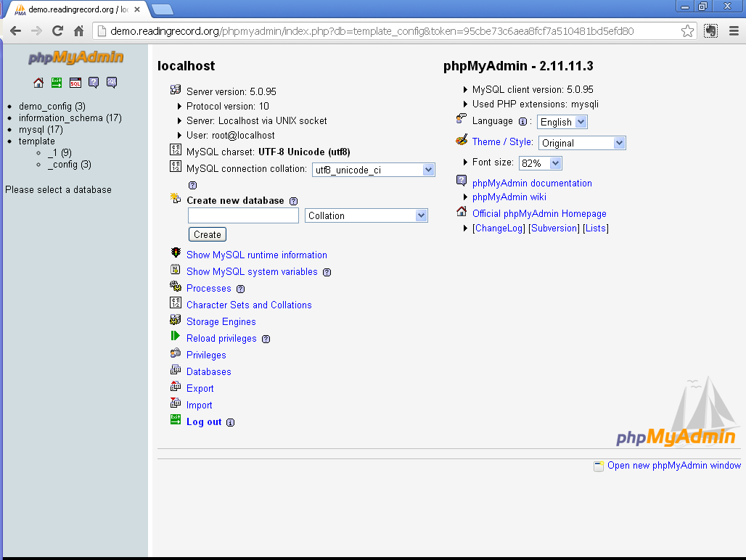Click help icon beside Reload privileges
746x560 pixels.
[266, 339]
